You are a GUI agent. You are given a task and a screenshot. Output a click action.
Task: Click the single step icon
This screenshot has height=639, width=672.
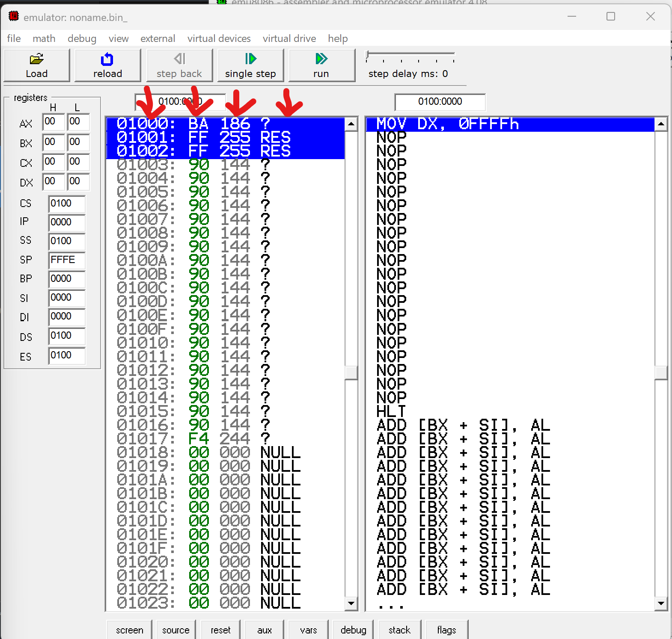coord(250,58)
